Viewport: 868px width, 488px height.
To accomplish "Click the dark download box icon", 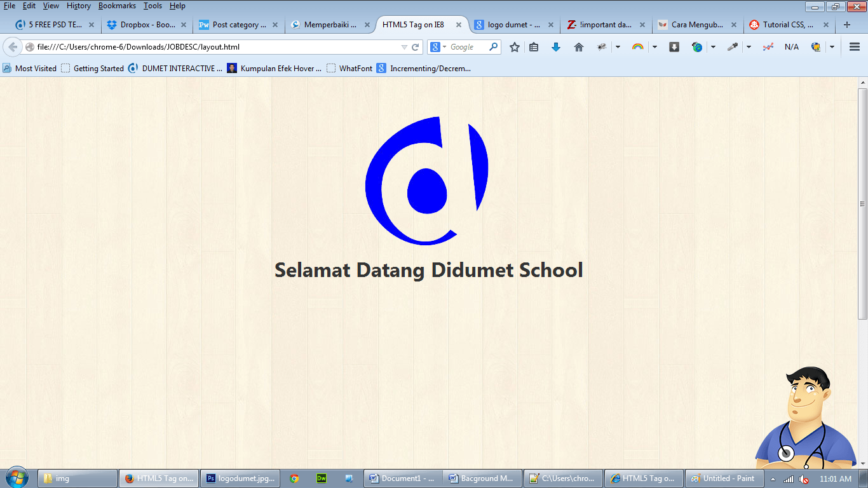I will click(674, 47).
